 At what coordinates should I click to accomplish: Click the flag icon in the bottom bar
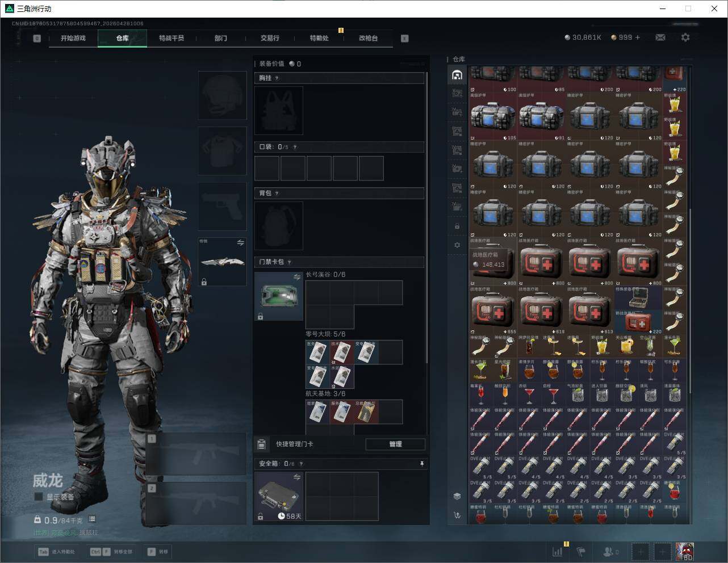[581, 551]
